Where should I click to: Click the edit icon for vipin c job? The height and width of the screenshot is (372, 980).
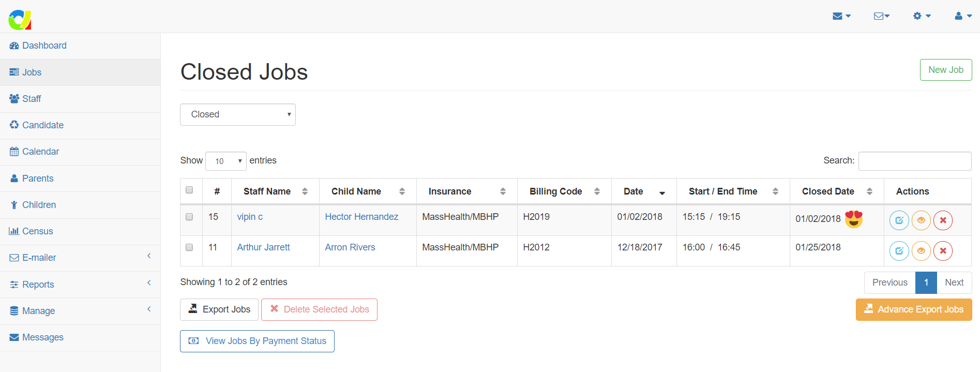[899, 220]
